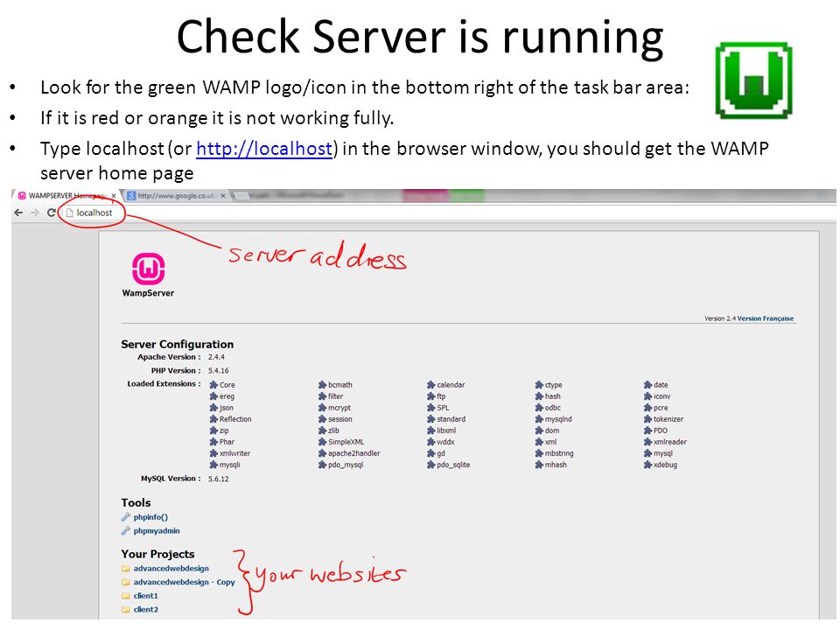The image size is (840, 630).
Task: Select the MySQL version value 5.6.12
Action: (x=218, y=479)
